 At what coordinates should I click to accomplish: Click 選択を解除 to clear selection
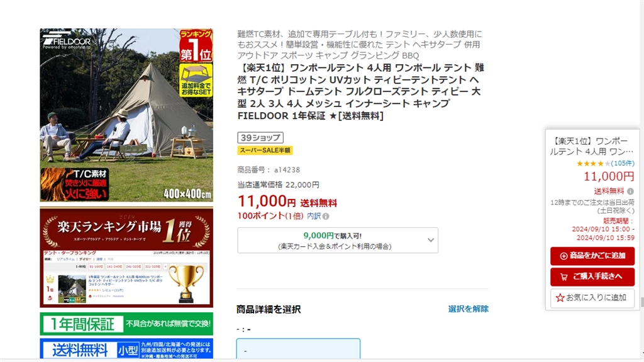(468, 309)
